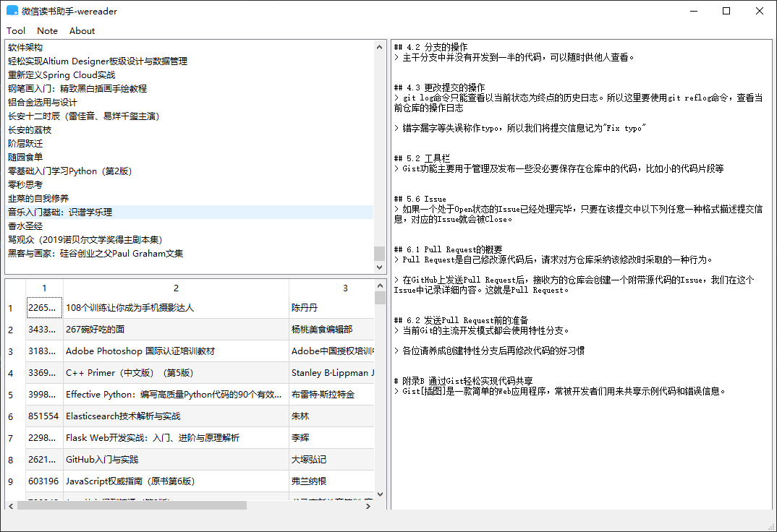Select 轻松实现Altium Designer板级设计与数据管理
Screen dimensions: 777x532
click(x=190, y=61)
